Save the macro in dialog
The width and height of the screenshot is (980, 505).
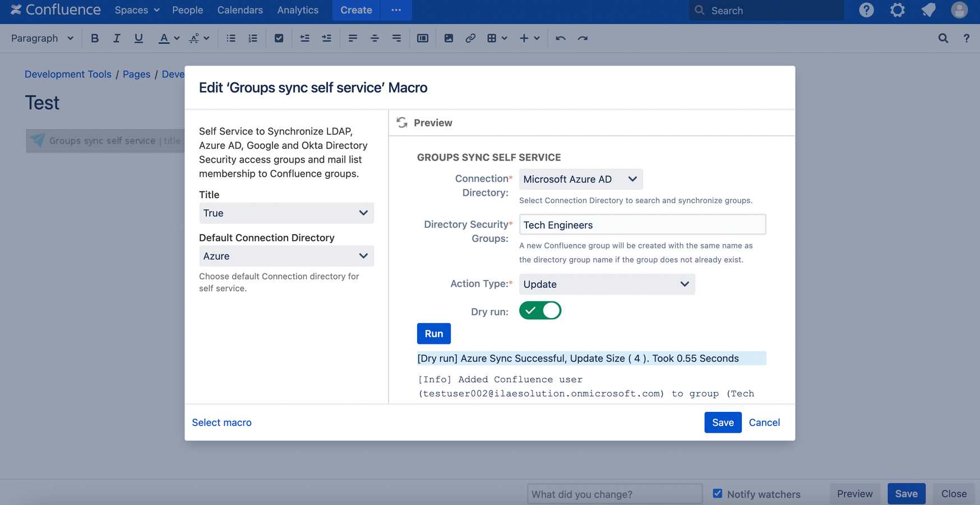(723, 423)
